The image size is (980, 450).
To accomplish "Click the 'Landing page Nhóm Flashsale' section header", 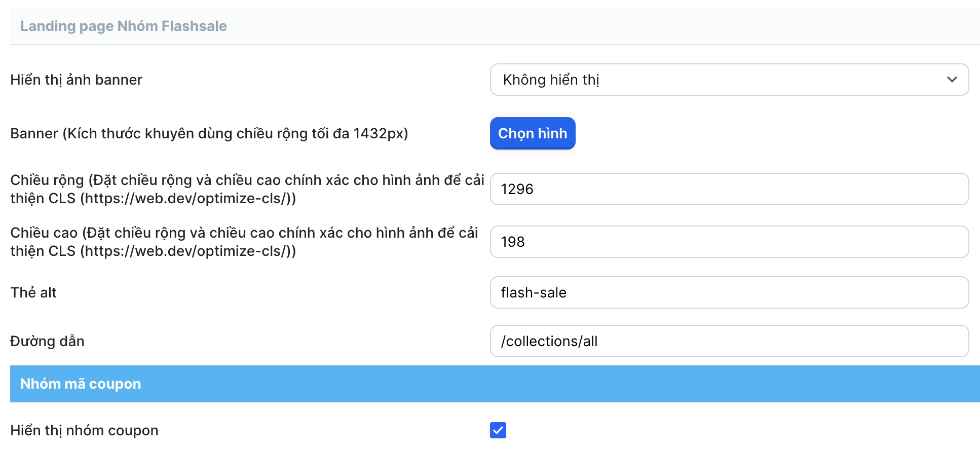I will click(123, 26).
